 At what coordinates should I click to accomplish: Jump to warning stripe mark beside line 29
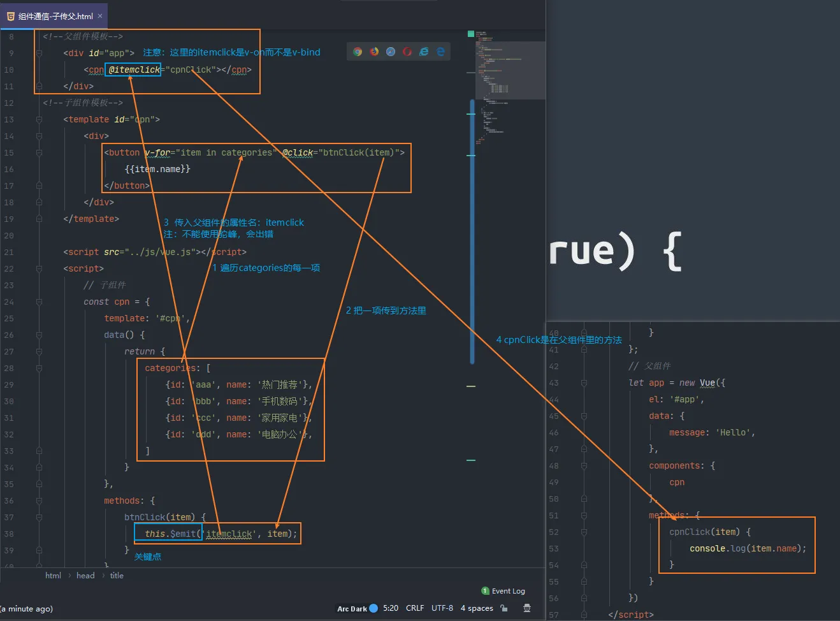click(x=471, y=386)
